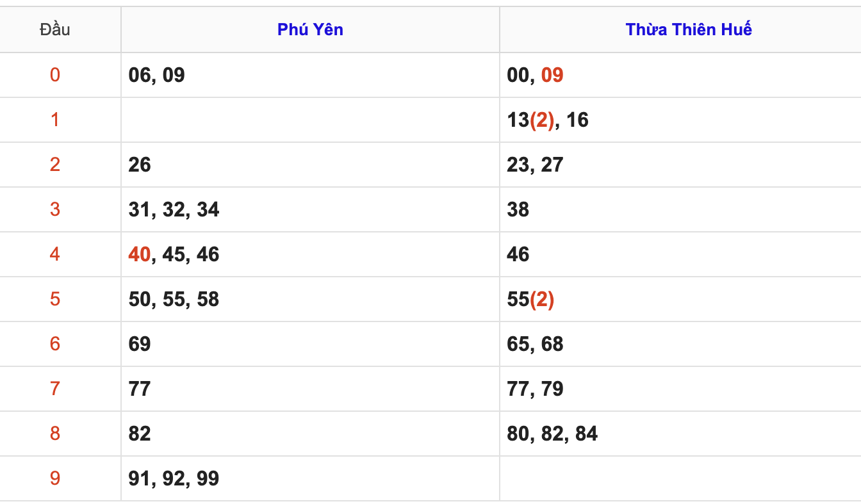The height and width of the screenshot is (504, 861).
Task: Click the 06, 09 cell in Phú Yên column
Action: tap(310, 75)
